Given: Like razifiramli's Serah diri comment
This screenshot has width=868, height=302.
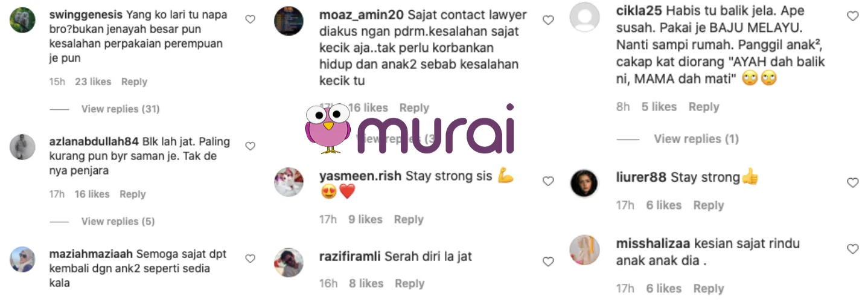Looking at the screenshot, I should click(x=548, y=262).
